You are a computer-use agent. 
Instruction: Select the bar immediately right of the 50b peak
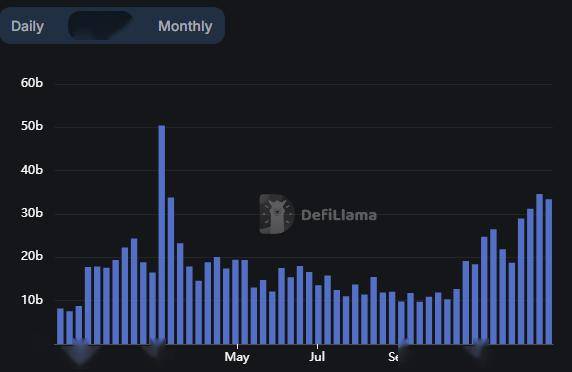(x=171, y=271)
